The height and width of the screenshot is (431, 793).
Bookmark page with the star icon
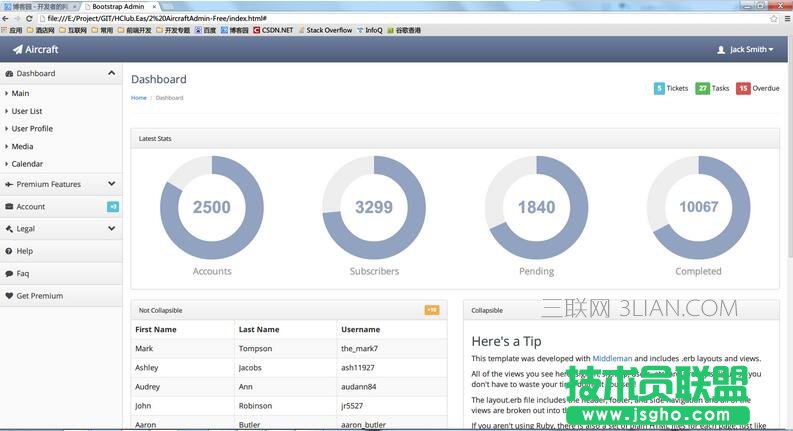tap(774, 18)
